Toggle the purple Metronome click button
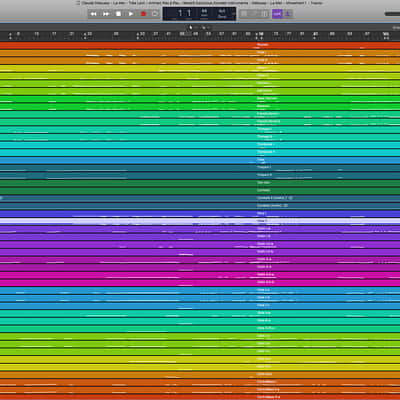This screenshot has height=400, width=400. point(288,14)
